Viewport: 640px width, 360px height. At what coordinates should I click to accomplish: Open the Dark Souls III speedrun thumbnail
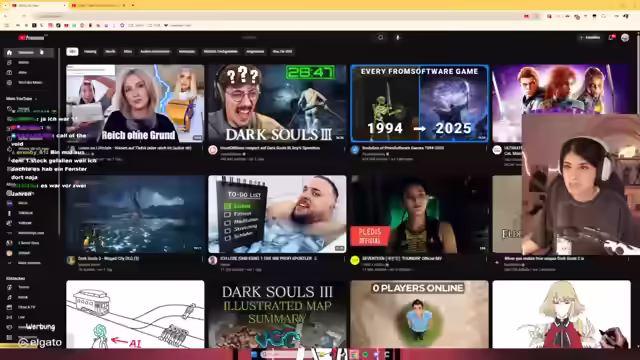[x=277, y=103]
